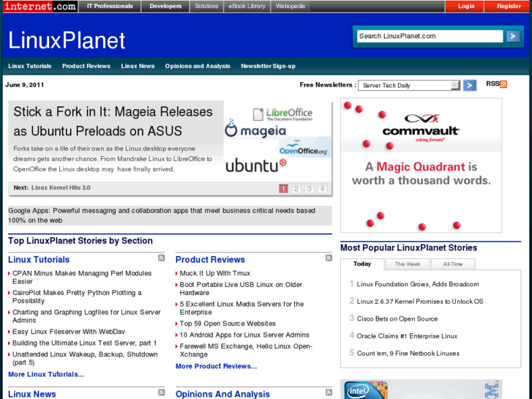Viewport: 532px width, 399px height.
Task: Go to Product Reviews nav item
Action: pos(86,66)
